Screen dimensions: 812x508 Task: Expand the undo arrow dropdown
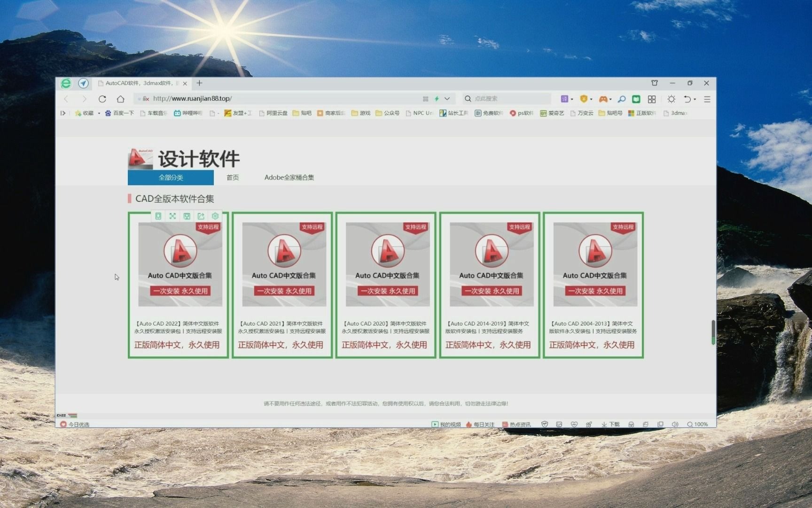coord(695,99)
